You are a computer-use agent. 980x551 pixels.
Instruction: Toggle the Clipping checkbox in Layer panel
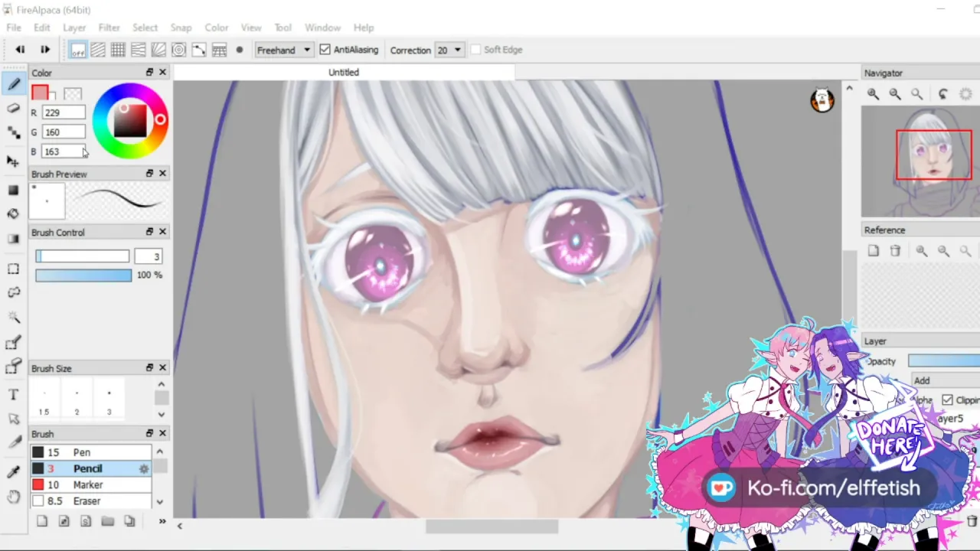point(948,399)
